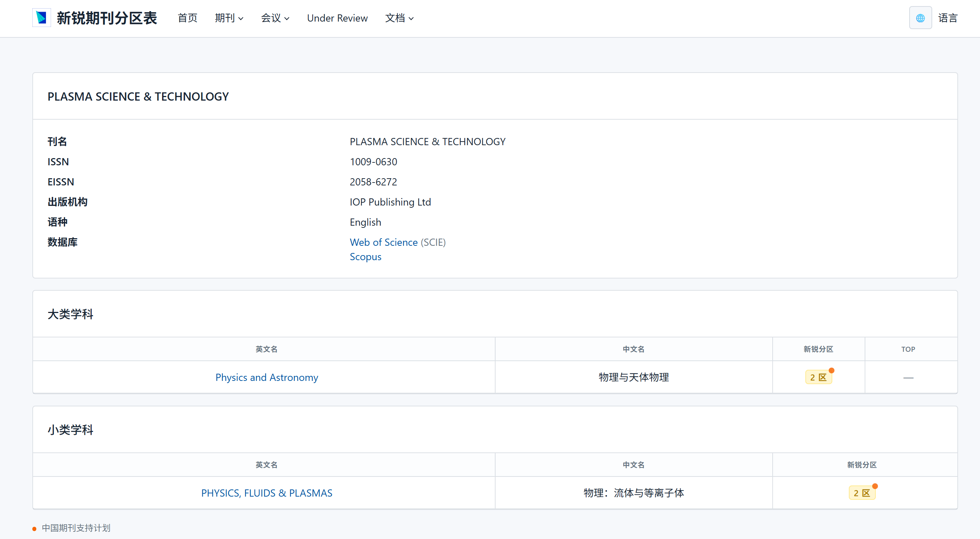Click the 新锐期刊分区表 site title
Image resolution: width=980 pixels, height=539 pixels.
pos(106,18)
